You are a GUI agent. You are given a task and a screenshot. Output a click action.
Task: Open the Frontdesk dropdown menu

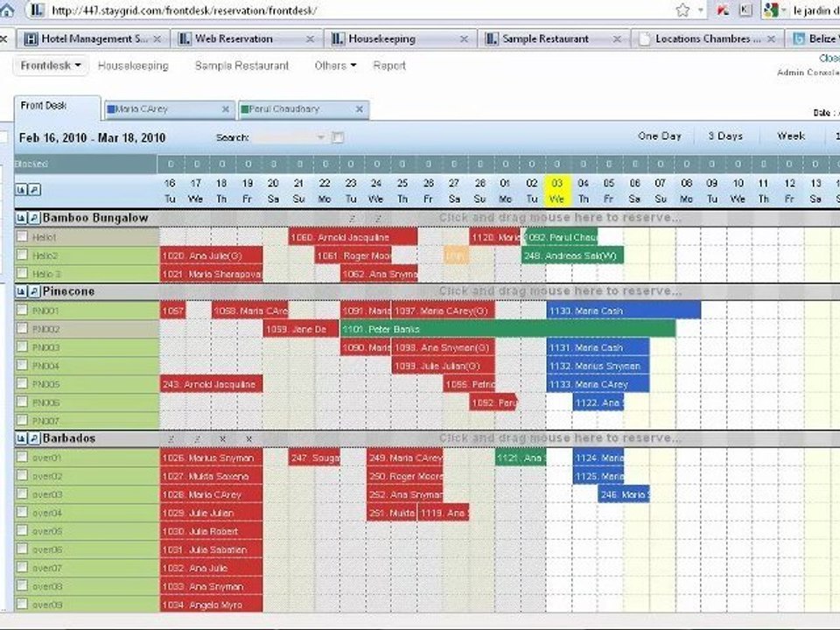click(x=51, y=66)
